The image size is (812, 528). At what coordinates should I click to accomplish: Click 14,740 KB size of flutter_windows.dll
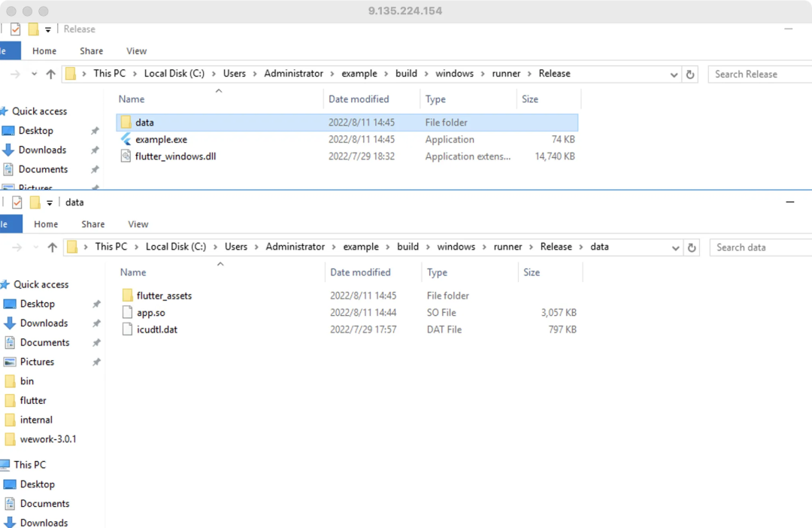click(x=555, y=156)
